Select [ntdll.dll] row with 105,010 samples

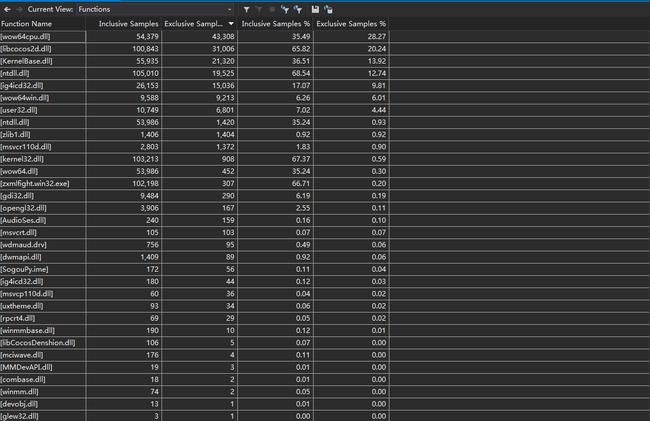(194, 73)
